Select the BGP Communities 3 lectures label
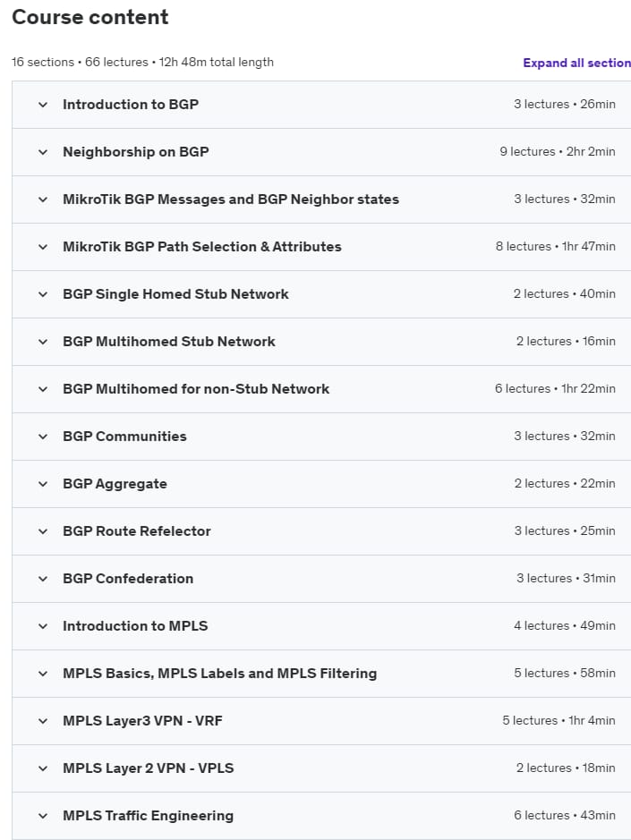 [541, 436]
